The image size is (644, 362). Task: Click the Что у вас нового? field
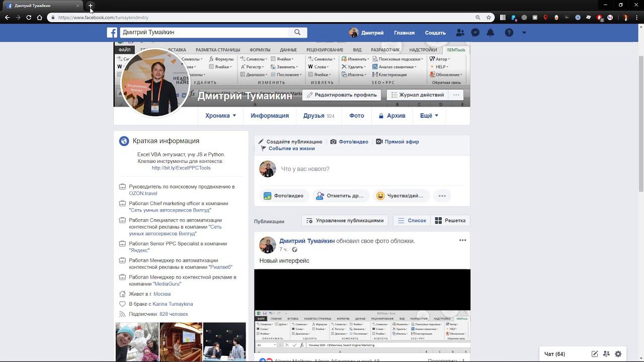coord(372,169)
